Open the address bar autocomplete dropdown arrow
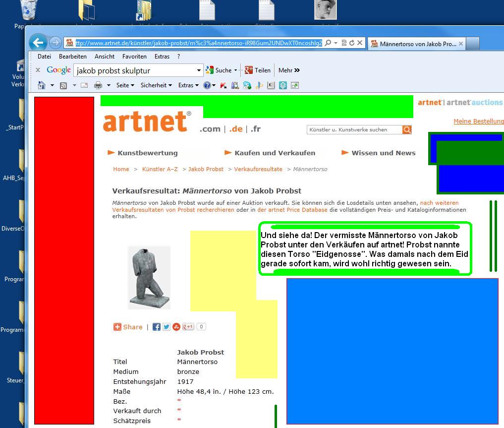 (336, 43)
